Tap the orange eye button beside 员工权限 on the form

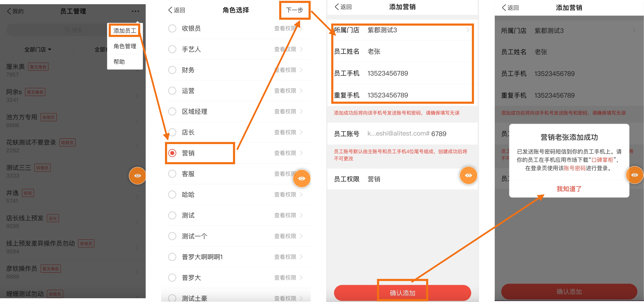tap(468, 175)
